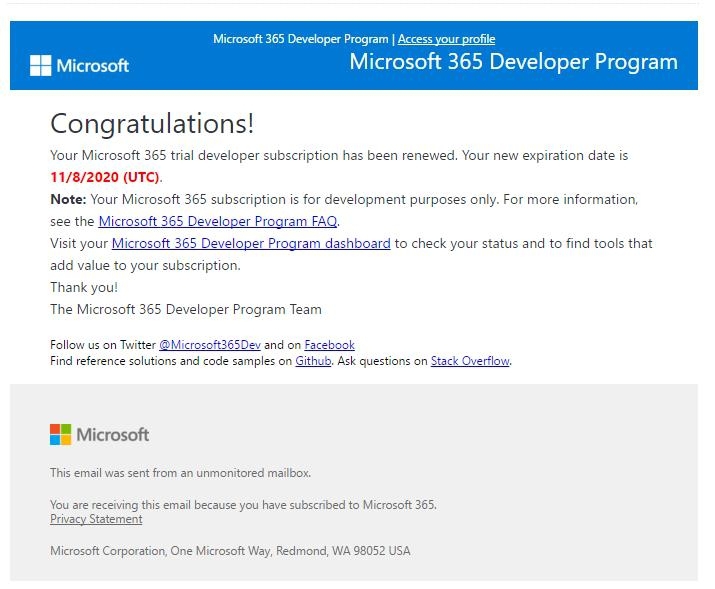Open the Github link
Image resolution: width=715 pixels, height=589 pixels.
click(313, 361)
